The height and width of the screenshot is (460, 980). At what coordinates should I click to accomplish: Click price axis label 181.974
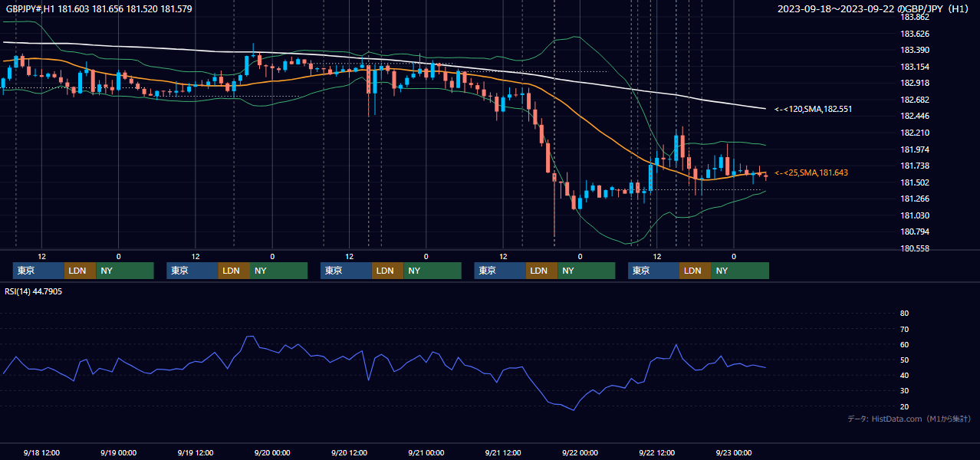915,149
